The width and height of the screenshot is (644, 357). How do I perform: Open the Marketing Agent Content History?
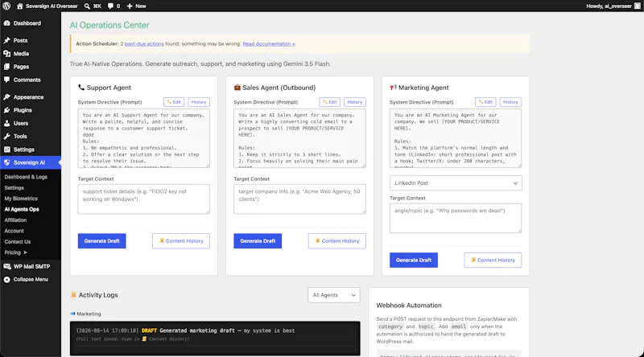point(493,261)
